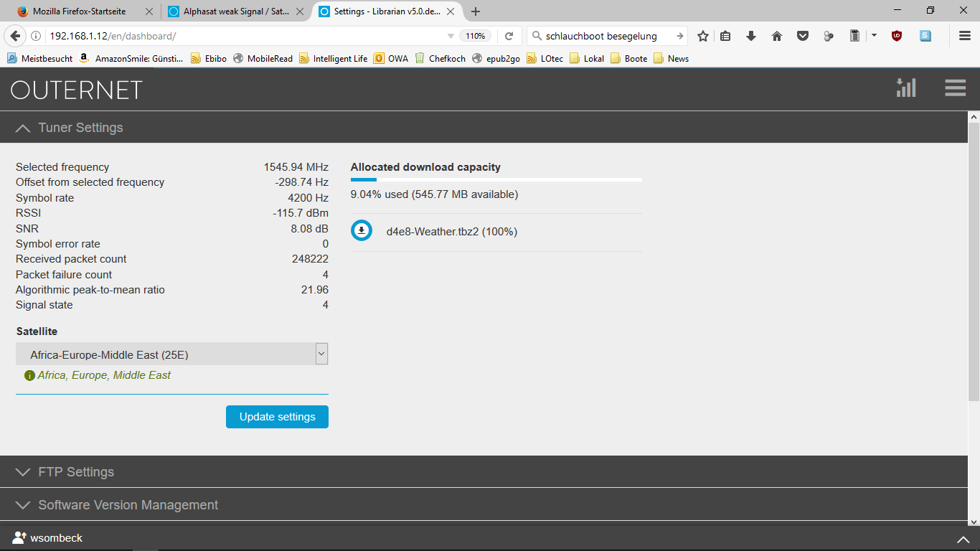This screenshot has height=551, width=980.
Task: Expand the bottom wsombeck panel chevron
Action: pos(963,539)
